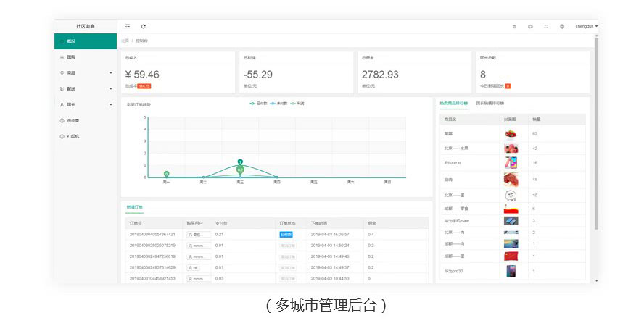Open the 概况 overview menu item

tap(86, 41)
